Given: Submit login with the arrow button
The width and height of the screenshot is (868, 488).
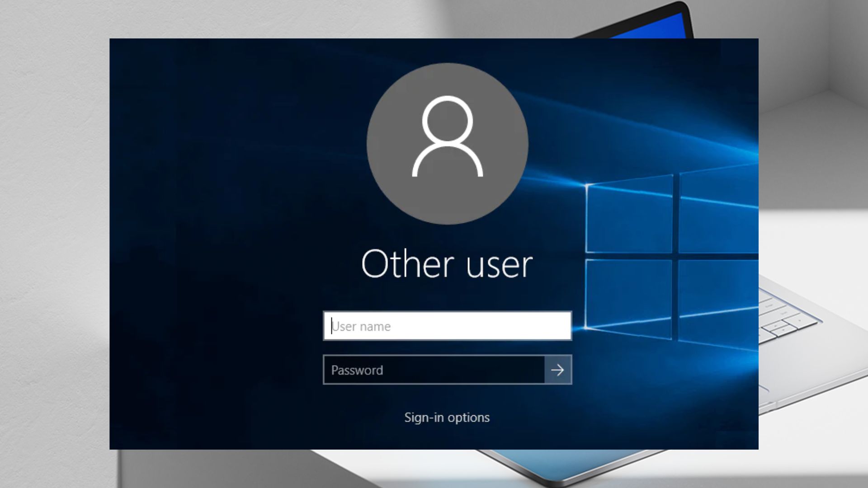Looking at the screenshot, I should coord(558,370).
